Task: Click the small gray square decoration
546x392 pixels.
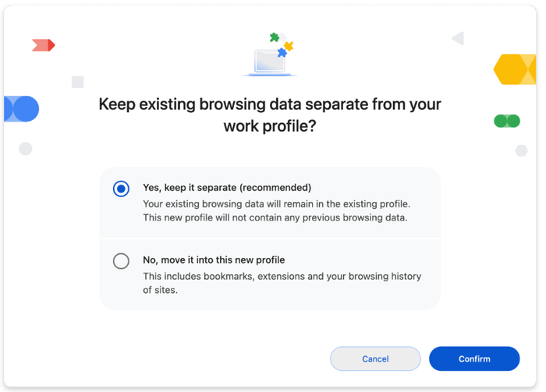Action: coord(78,82)
